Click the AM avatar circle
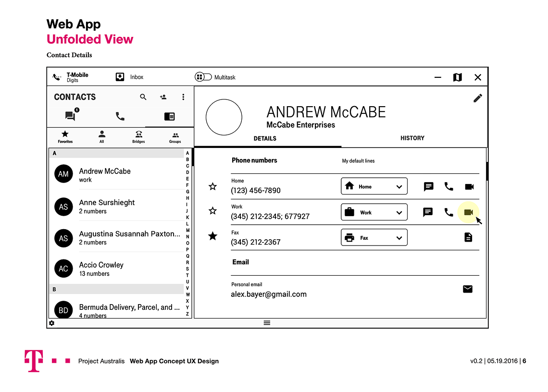Viewport: 548px width, 392px height. (x=63, y=174)
